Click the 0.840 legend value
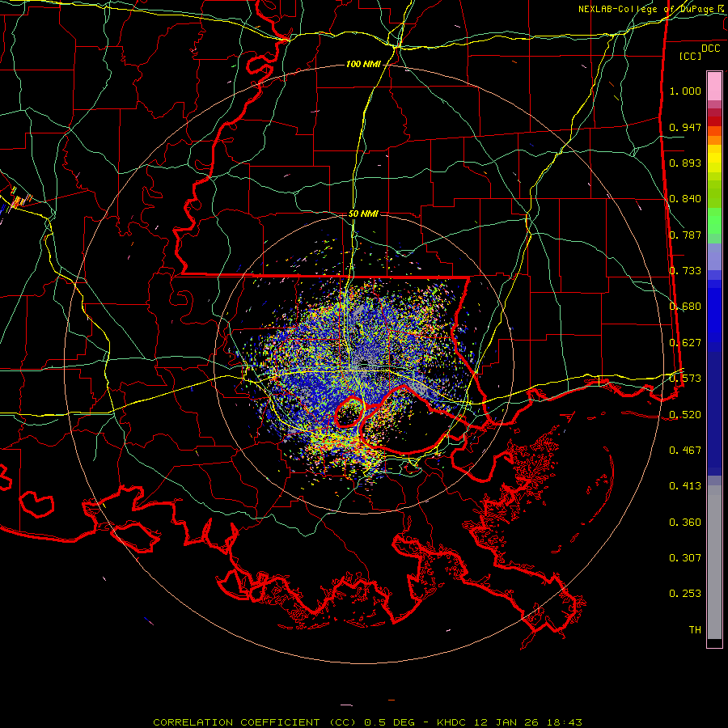The height and width of the screenshot is (728, 728). point(685,199)
